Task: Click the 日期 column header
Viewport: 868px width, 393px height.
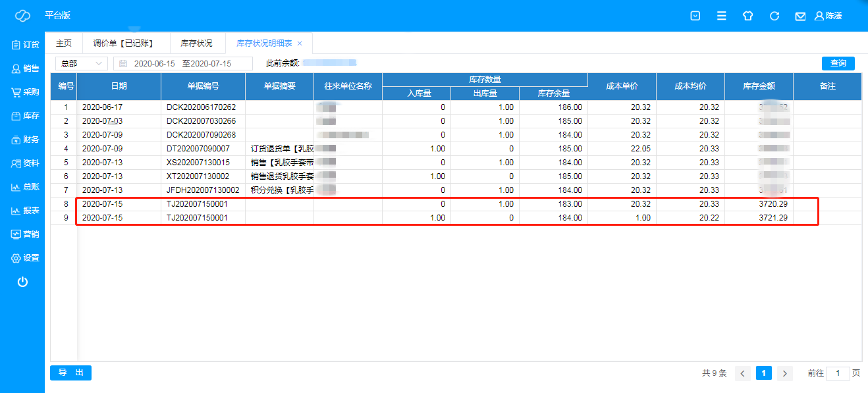Action: point(119,86)
